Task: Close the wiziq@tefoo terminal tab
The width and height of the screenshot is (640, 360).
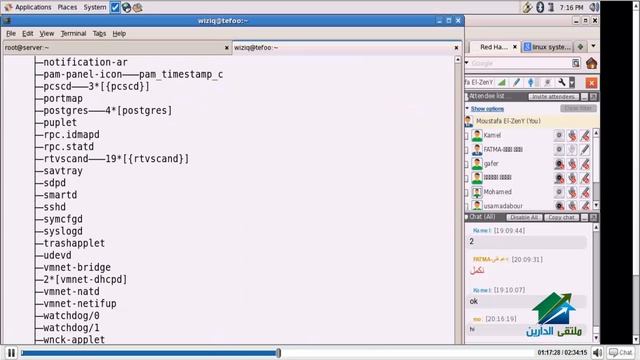Action: [x=456, y=48]
